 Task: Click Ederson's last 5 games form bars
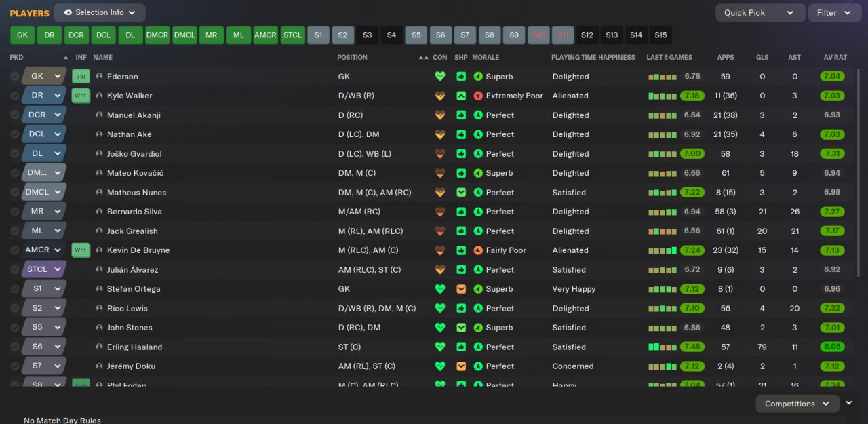tap(663, 77)
